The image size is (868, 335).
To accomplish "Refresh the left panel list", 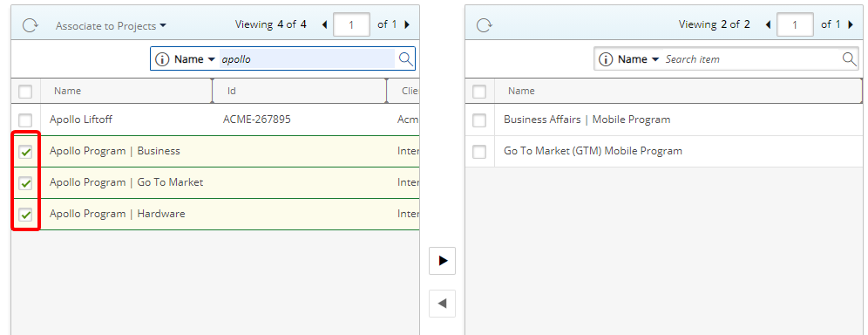I will (30, 25).
